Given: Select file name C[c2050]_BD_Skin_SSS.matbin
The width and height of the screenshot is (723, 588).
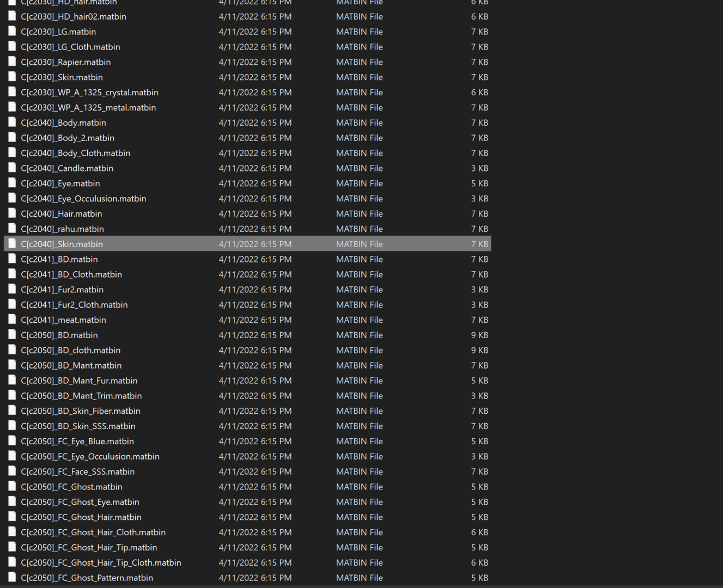Looking at the screenshot, I should tap(78, 426).
